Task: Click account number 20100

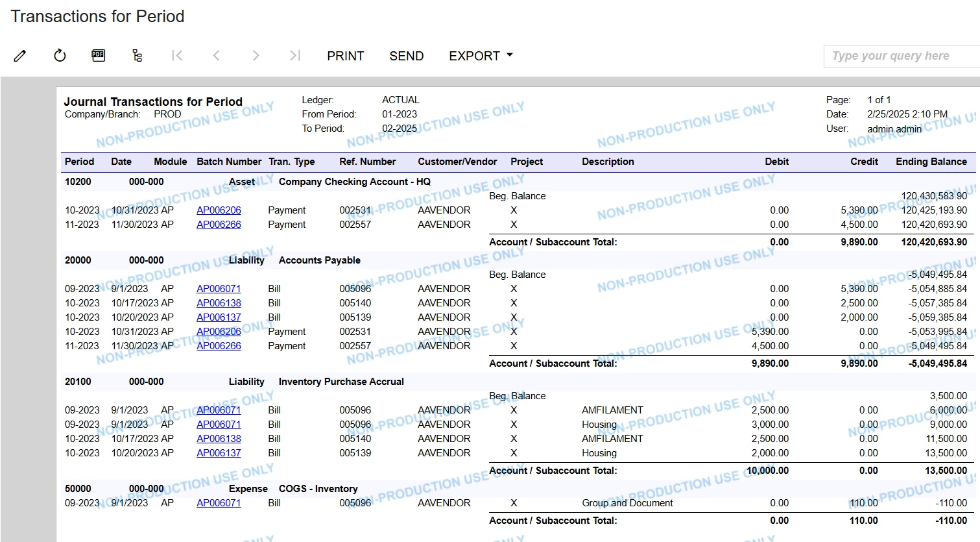Action: point(78,382)
